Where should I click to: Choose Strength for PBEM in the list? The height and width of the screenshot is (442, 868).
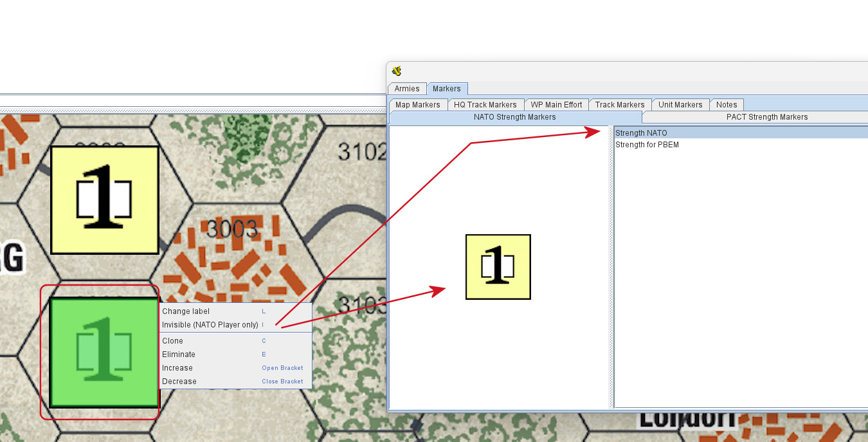point(647,145)
